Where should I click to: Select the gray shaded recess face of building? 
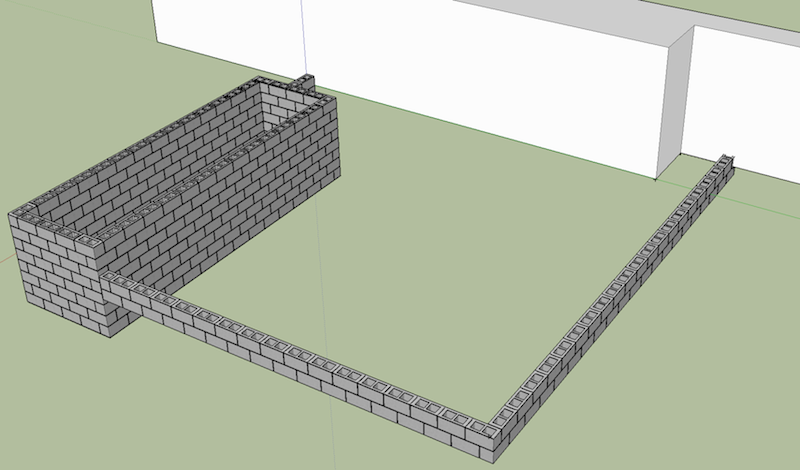pos(673,102)
